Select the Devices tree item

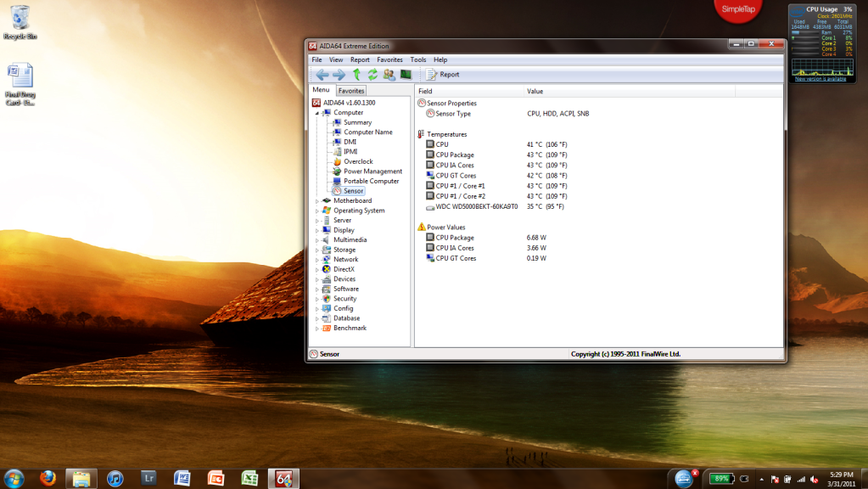pyautogui.click(x=339, y=279)
